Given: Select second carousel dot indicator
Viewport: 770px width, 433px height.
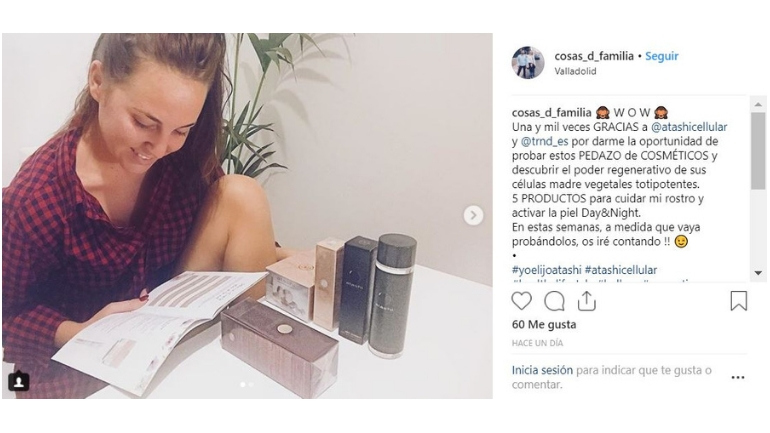Looking at the screenshot, I should click(251, 385).
